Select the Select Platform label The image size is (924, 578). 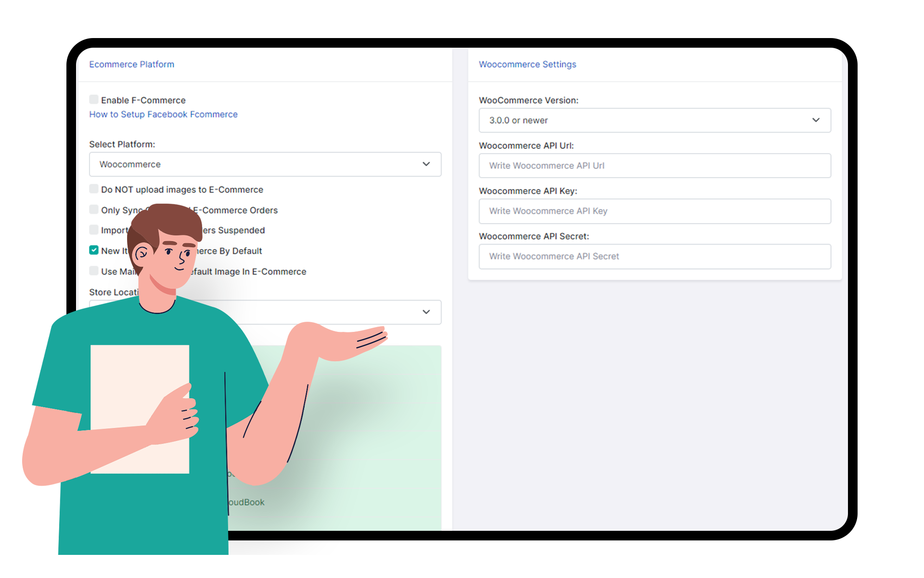point(122,144)
